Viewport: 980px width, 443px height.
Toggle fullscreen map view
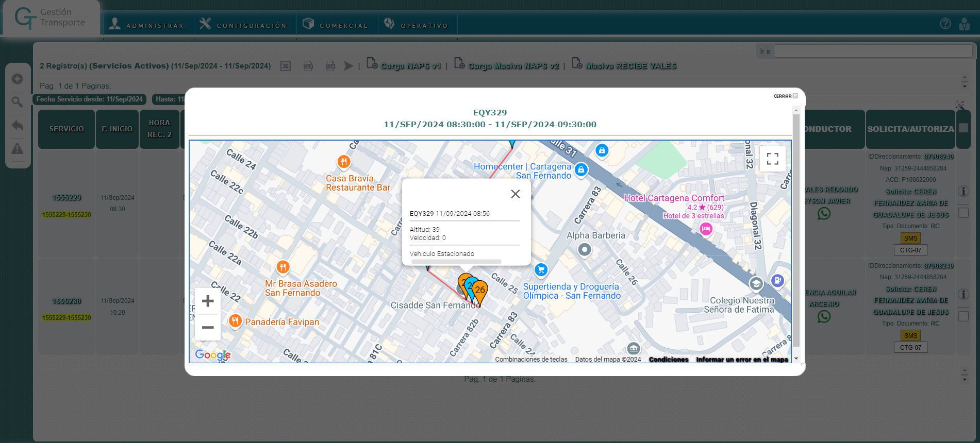(x=772, y=159)
